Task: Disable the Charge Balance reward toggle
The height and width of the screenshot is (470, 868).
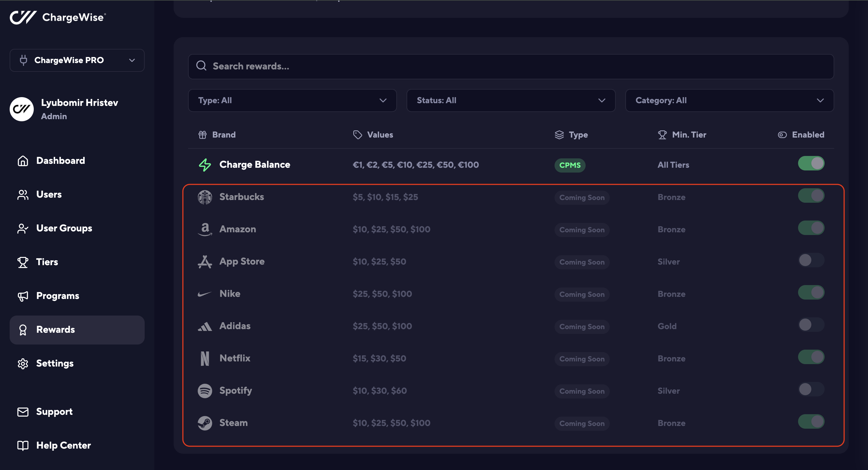Action: coord(811,164)
